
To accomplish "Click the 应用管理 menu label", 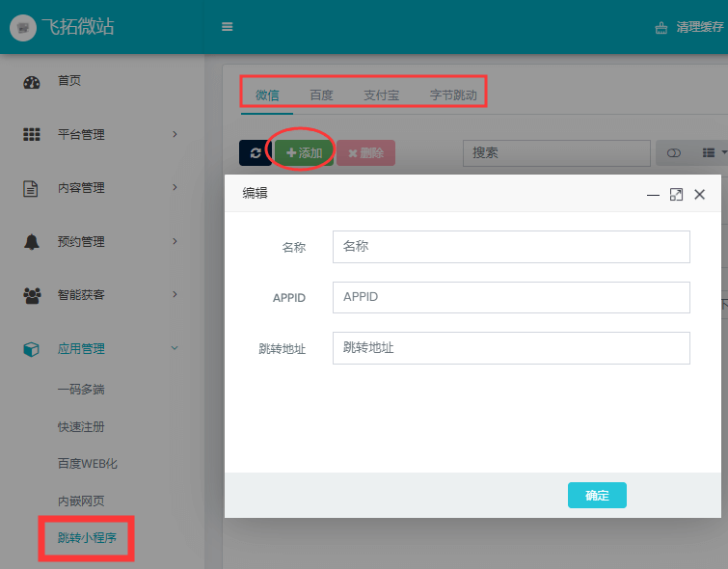I will (81, 348).
